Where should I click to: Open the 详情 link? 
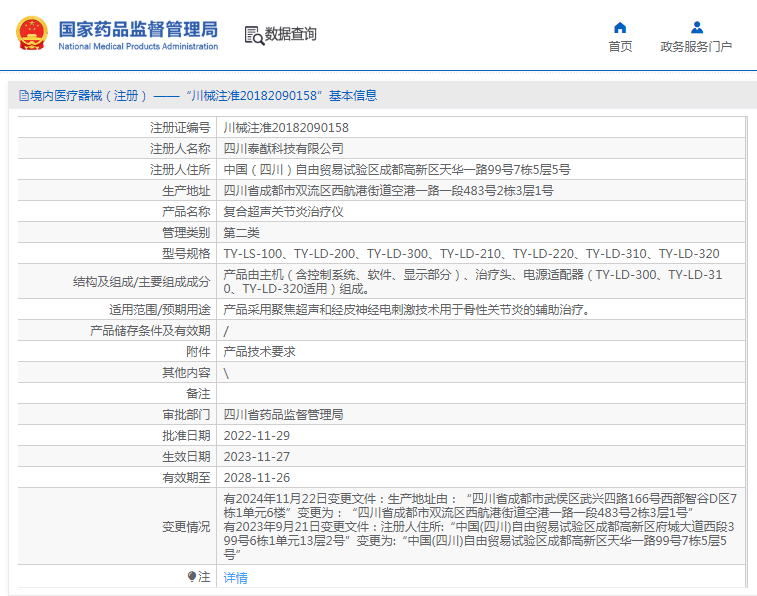pyautogui.click(x=236, y=577)
